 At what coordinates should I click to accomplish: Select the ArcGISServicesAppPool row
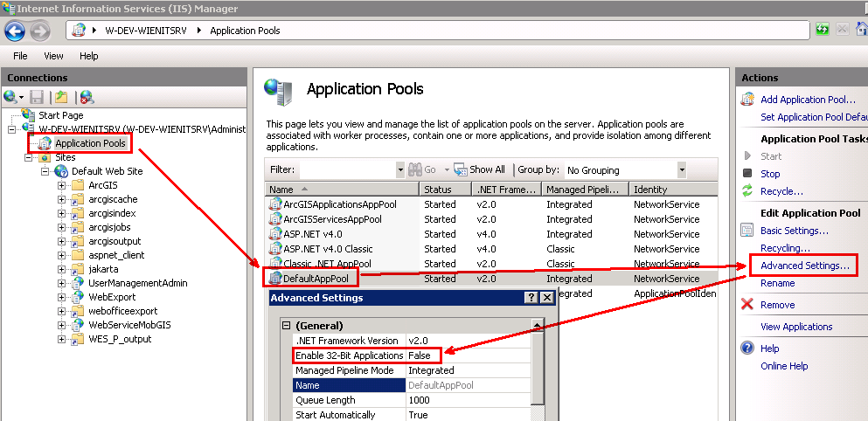pos(491,219)
